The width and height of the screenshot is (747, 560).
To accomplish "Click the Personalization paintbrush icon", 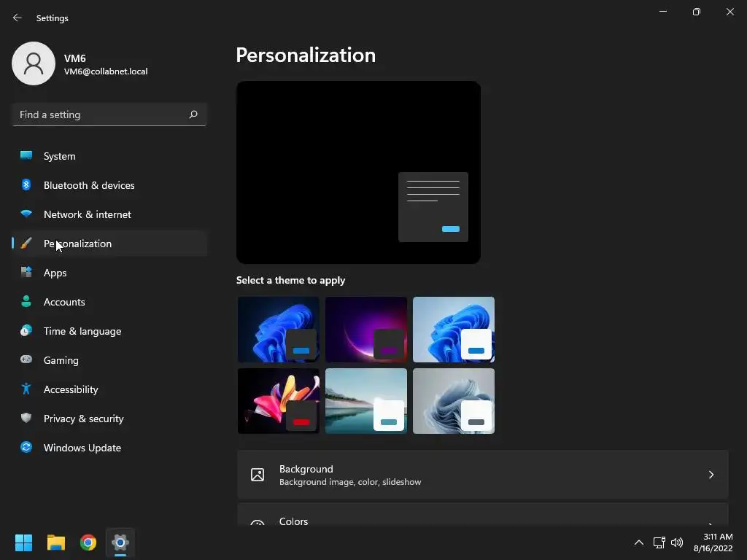I will click(26, 244).
